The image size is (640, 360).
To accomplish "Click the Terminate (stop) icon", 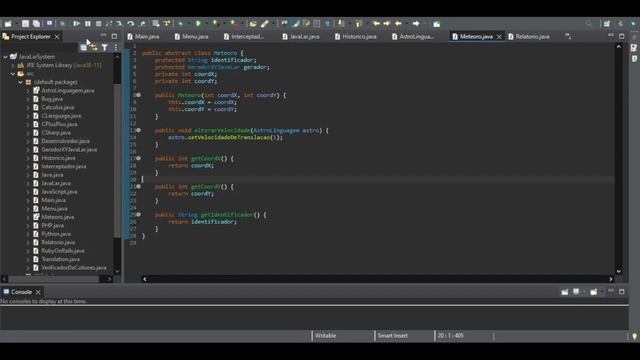I will pos(98,24).
